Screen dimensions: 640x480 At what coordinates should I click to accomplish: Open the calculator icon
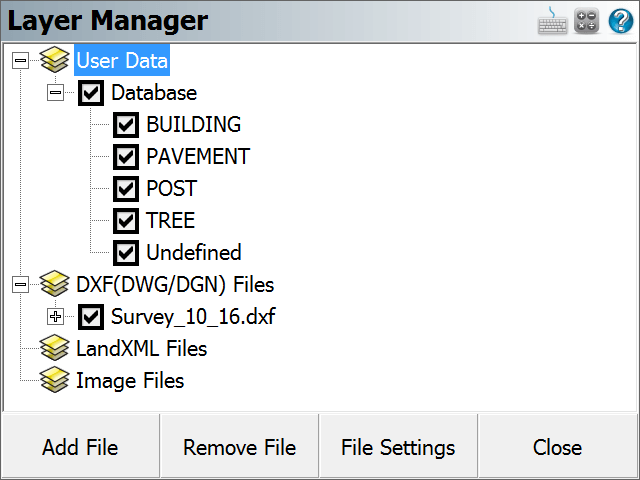point(587,20)
